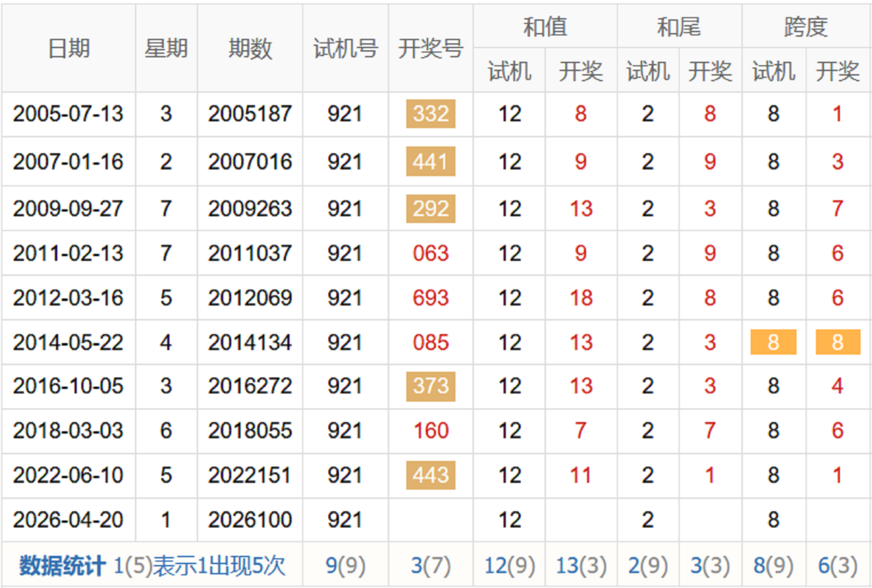Click the red winning number 063
The width and height of the screenshot is (872, 588).
click(431, 253)
